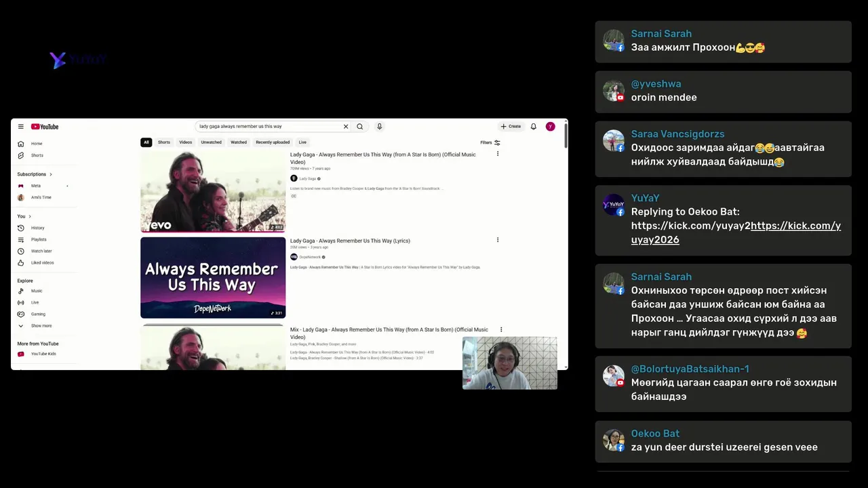The width and height of the screenshot is (868, 488).
Task: Click the YouTube page vertical scrollbar
Action: click(565, 136)
